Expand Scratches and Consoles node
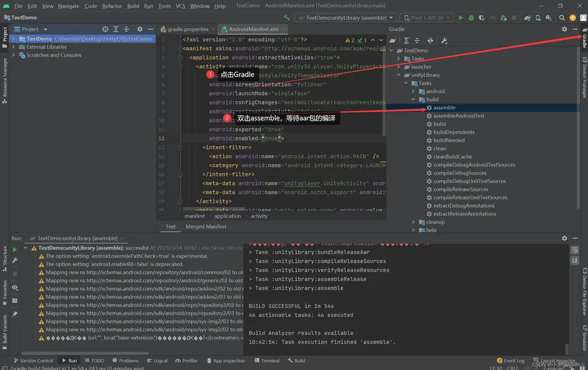The height and width of the screenshot is (370, 588). pyautogui.click(x=13, y=55)
